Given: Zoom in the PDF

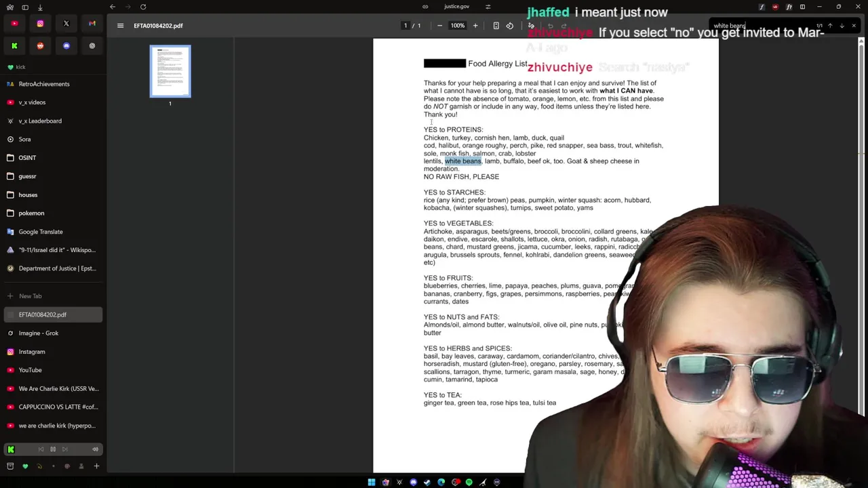Looking at the screenshot, I should point(475,26).
